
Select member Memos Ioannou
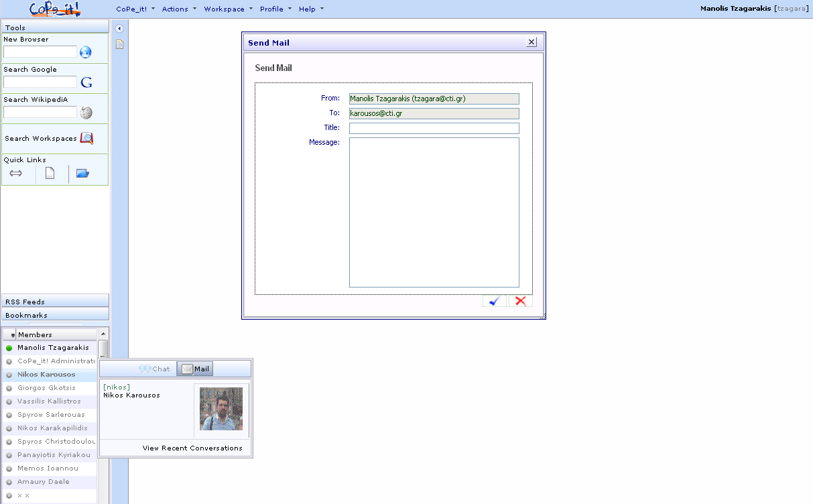point(48,468)
